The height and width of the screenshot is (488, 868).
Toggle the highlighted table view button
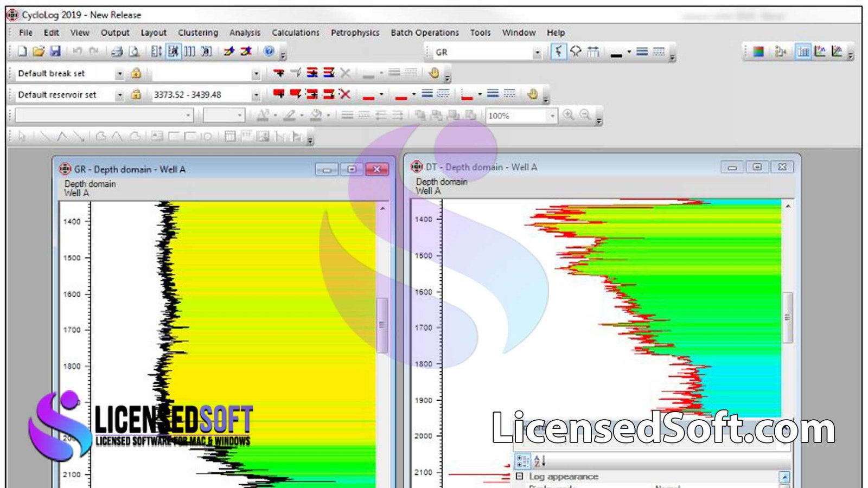803,52
